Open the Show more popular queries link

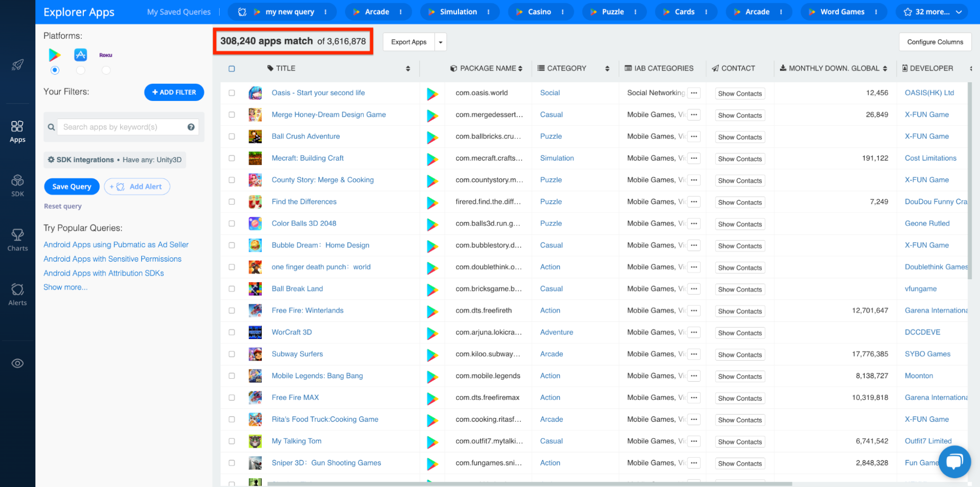point(65,287)
